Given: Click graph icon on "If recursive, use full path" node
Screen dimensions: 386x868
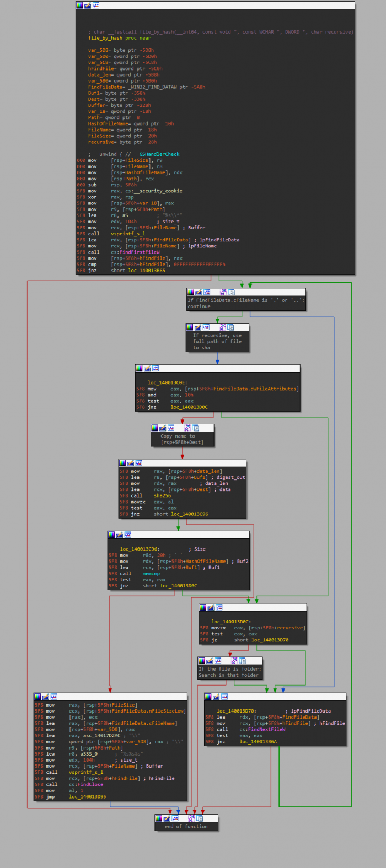Looking at the screenshot, I should [x=205, y=327].
